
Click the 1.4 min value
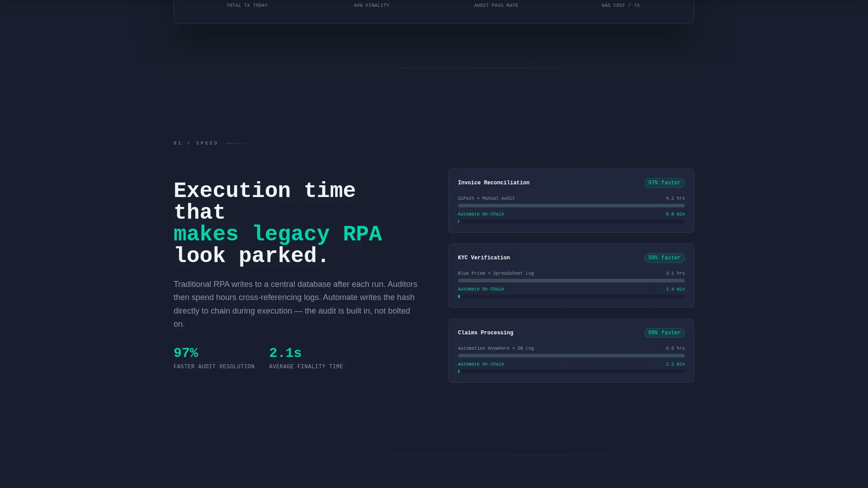click(x=675, y=289)
